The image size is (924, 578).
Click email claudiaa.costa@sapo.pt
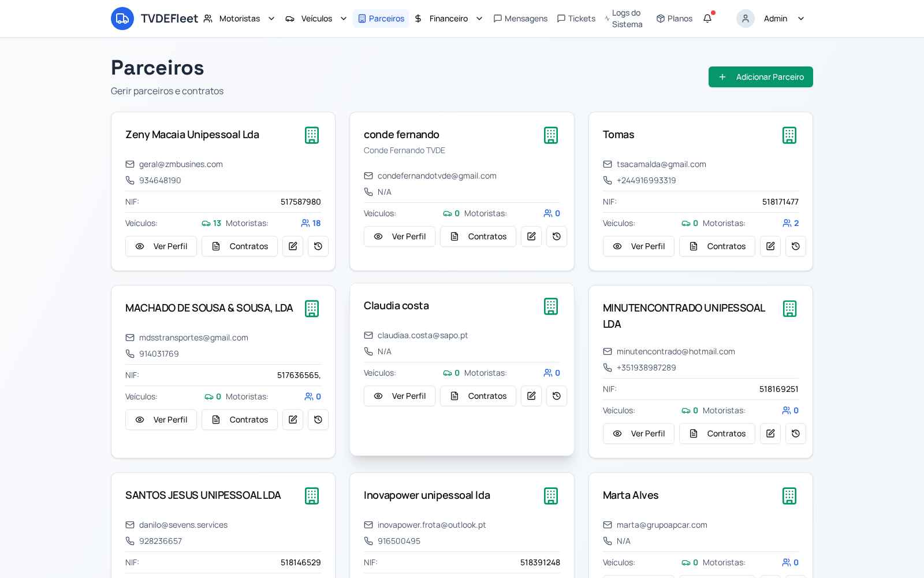coord(423,335)
